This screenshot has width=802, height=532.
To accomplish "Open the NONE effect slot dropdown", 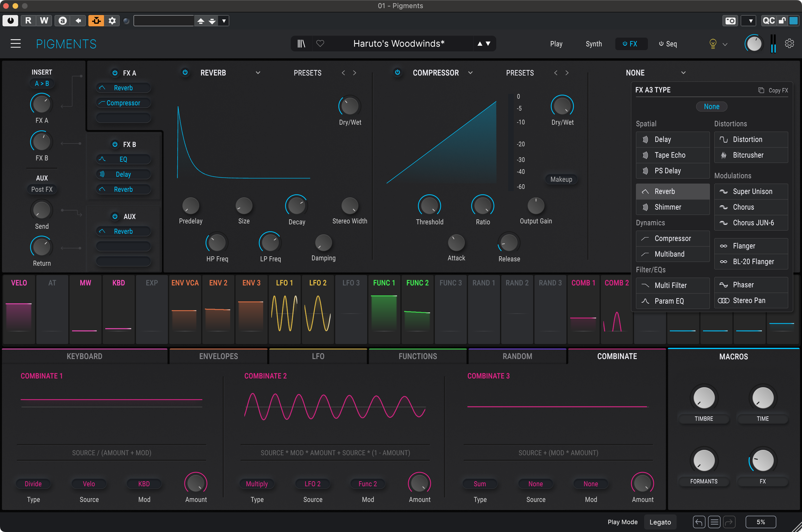I will tap(683, 73).
